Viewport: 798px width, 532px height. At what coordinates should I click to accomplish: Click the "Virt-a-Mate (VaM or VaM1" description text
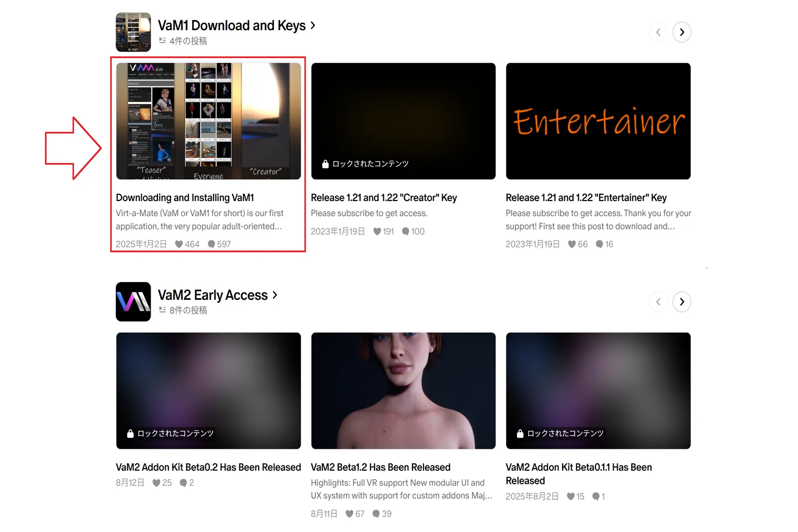pyautogui.click(x=199, y=220)
